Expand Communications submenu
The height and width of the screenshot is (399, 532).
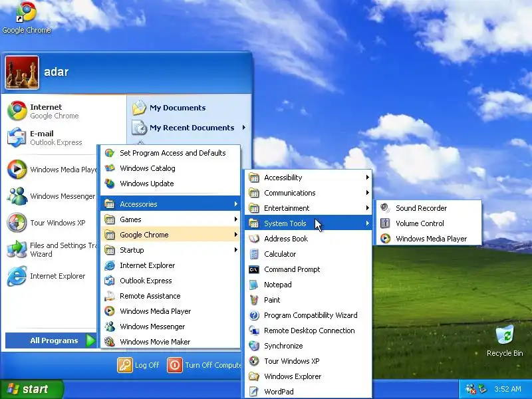309,193
